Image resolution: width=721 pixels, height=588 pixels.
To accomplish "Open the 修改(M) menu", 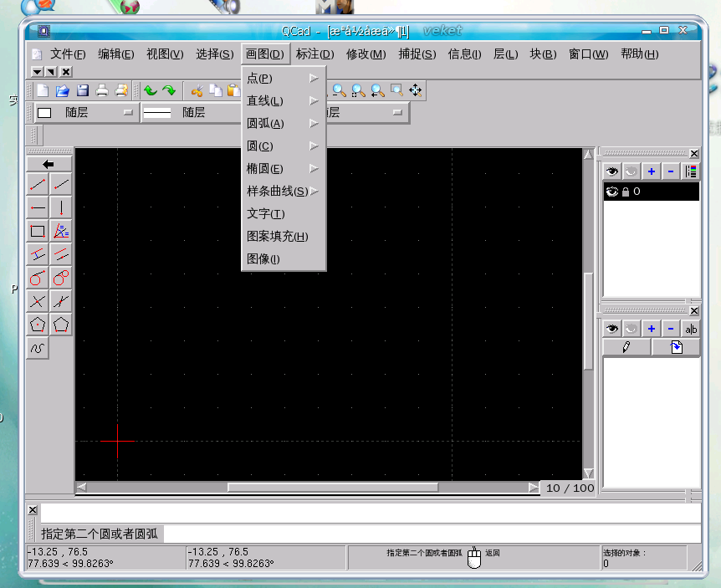I will tap(366, 54).
